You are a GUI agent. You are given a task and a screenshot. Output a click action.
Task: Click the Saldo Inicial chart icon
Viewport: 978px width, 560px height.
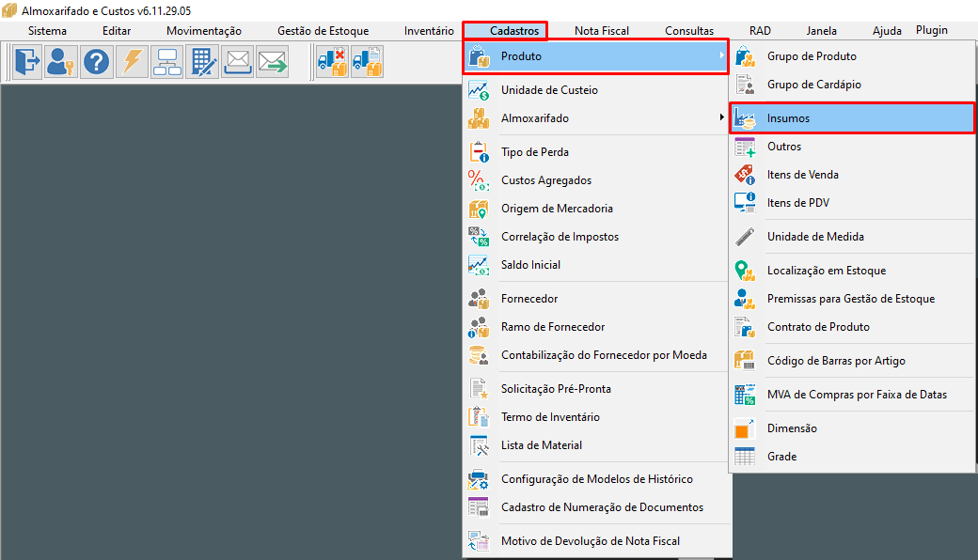click(x=479, y=265)
